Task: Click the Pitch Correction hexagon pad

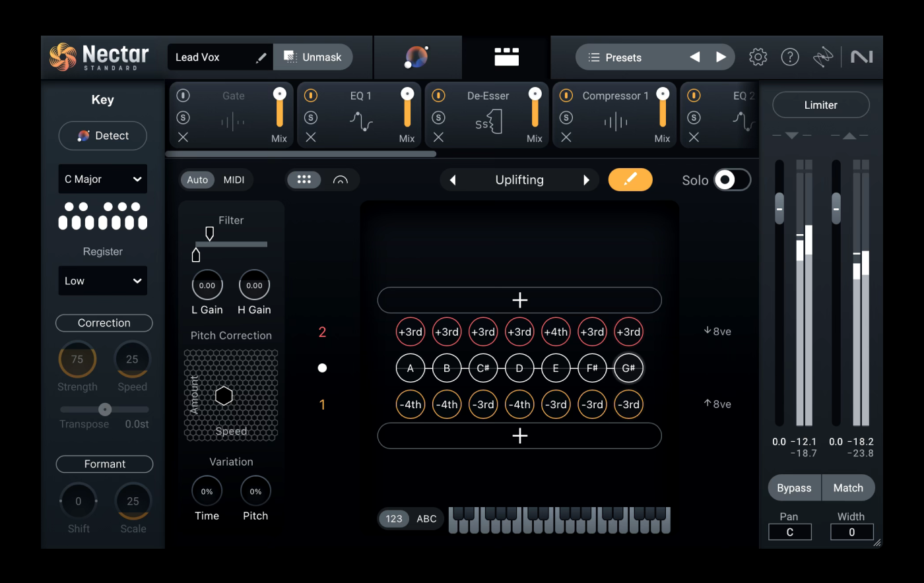Action: pos(230,395)
